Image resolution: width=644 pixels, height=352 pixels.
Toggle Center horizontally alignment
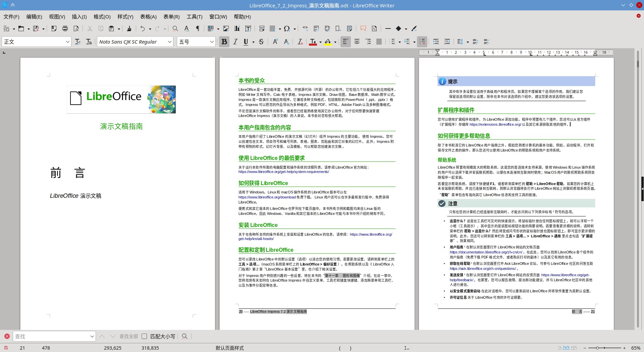[357, 42]
